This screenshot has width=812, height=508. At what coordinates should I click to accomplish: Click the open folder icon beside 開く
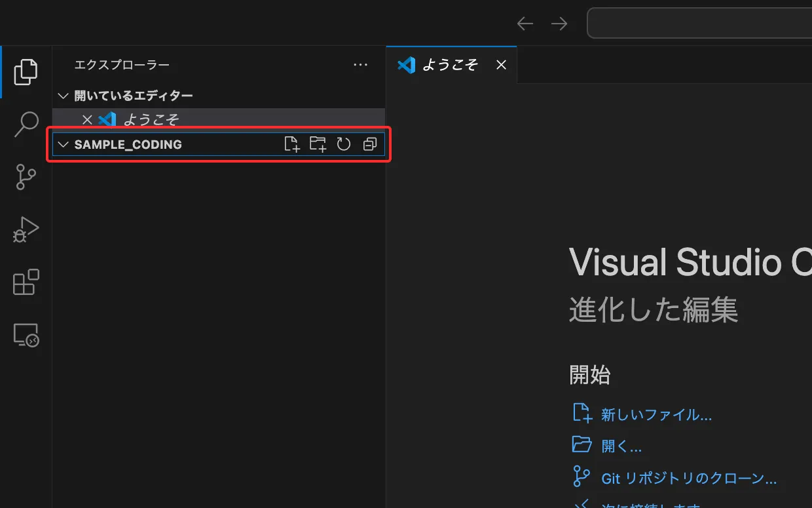(581, 445)
